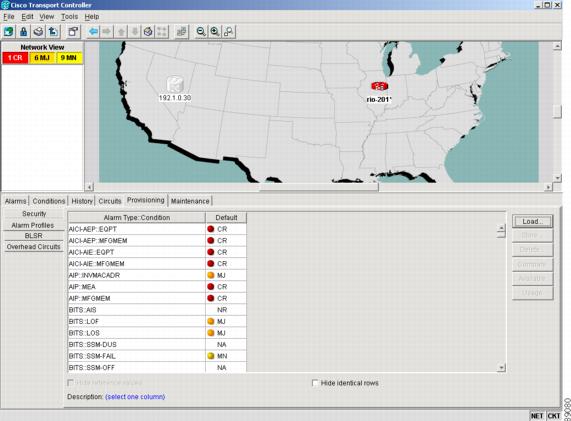Screen dimensions: 571x421
Task: Click the Alarm Type::Condition column header
Action: pos(137,218)
